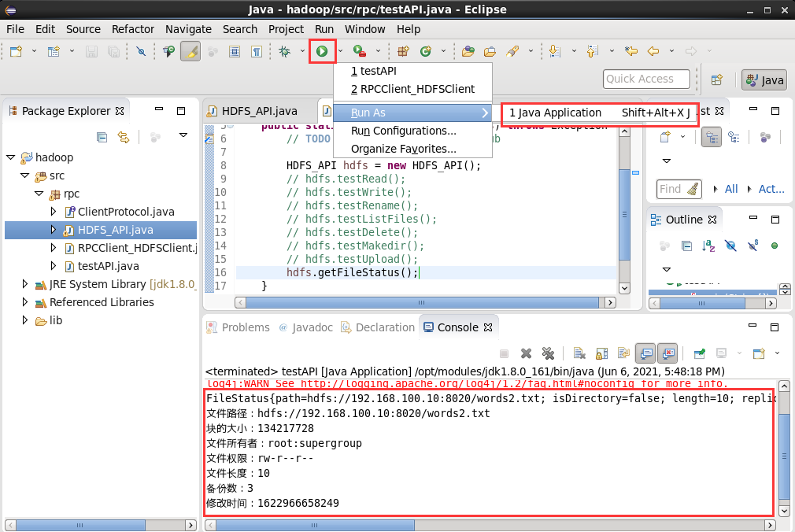Expand the lib folder node

pos(25,320)
